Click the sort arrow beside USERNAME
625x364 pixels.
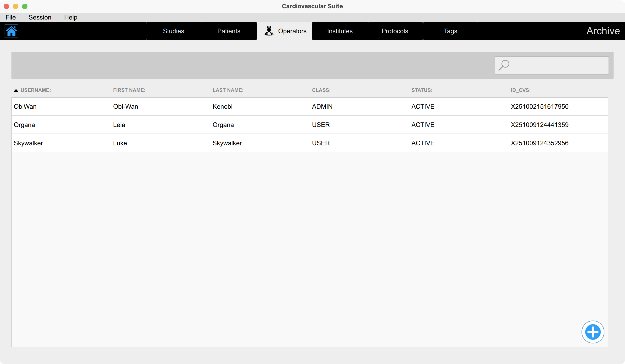[16, 90]
